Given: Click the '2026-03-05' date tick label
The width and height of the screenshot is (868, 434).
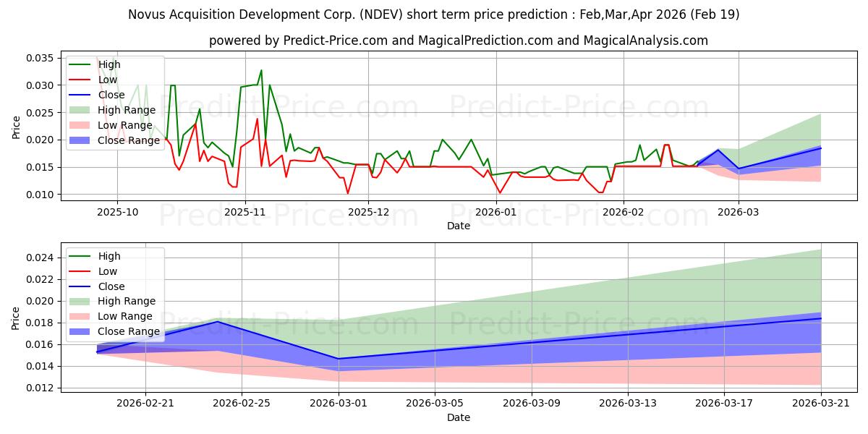Looking at the screenshot, I should [435, 404].
